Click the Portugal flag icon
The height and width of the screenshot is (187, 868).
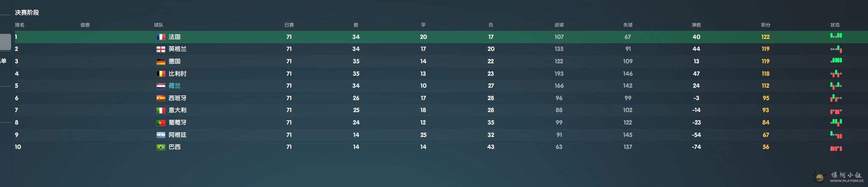(x=161, y=123)
